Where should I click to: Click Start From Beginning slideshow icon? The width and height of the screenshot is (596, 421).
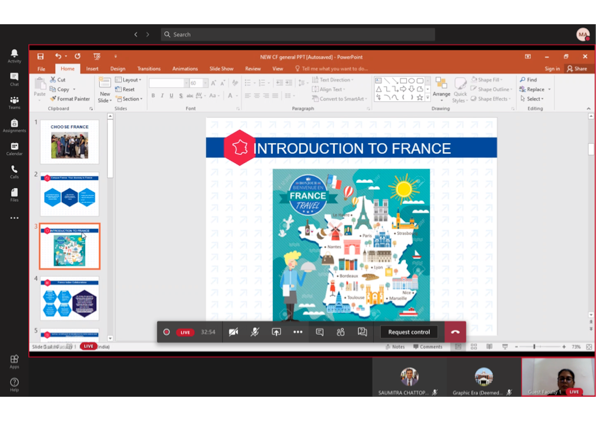pyautogui.click(x=97, y=57)
